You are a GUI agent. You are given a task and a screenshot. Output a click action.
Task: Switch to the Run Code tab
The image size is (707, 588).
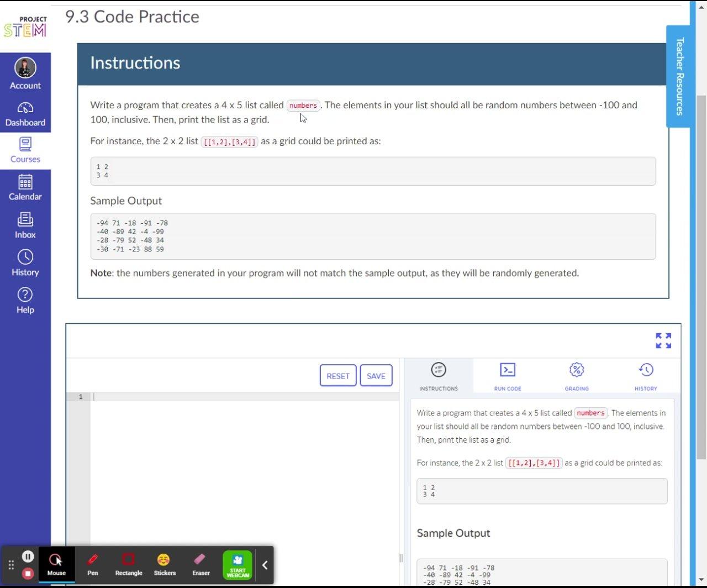[x=508, y=376]
